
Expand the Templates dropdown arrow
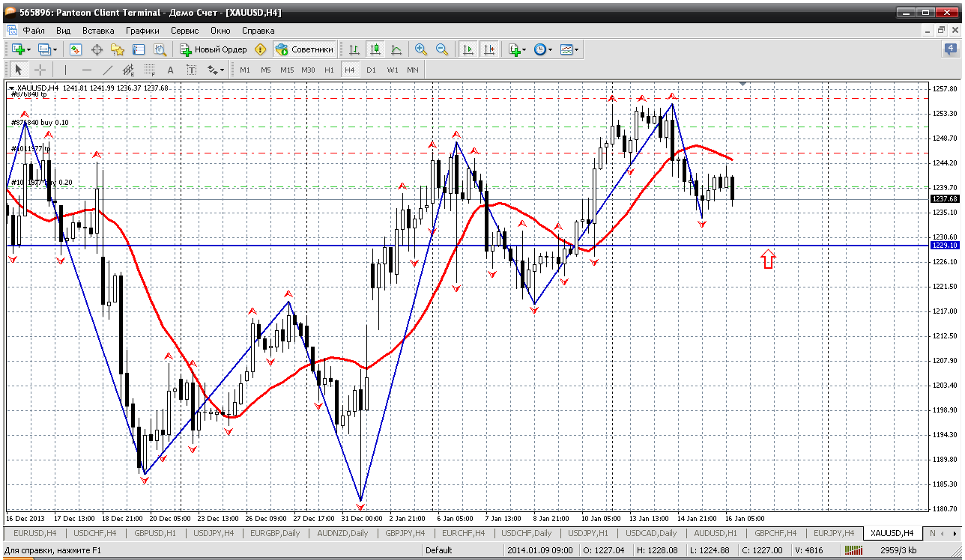(x=577, y=50)
